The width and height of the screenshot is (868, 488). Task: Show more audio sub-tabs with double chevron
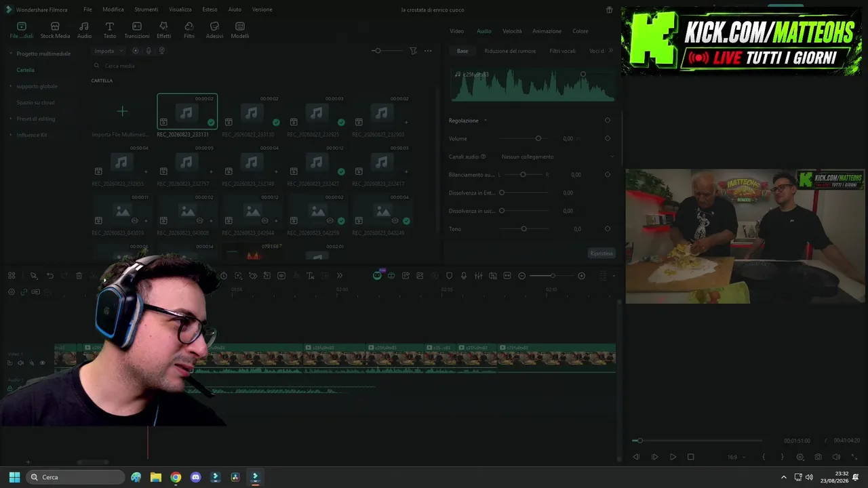tap(610, 51)
